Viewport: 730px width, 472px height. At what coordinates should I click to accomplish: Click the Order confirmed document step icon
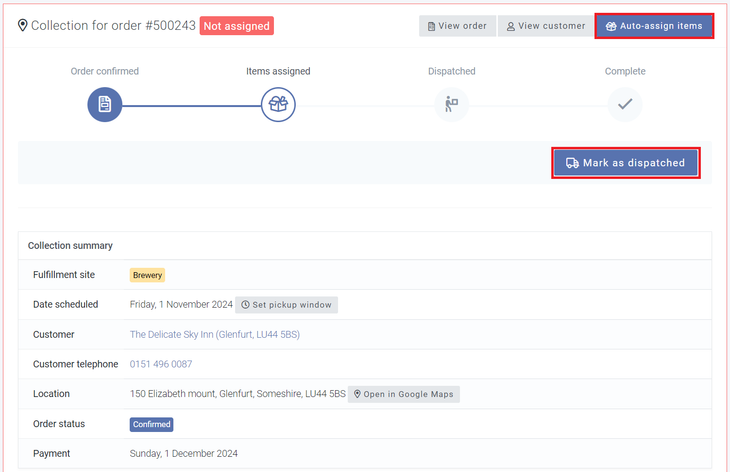(104, 104)
